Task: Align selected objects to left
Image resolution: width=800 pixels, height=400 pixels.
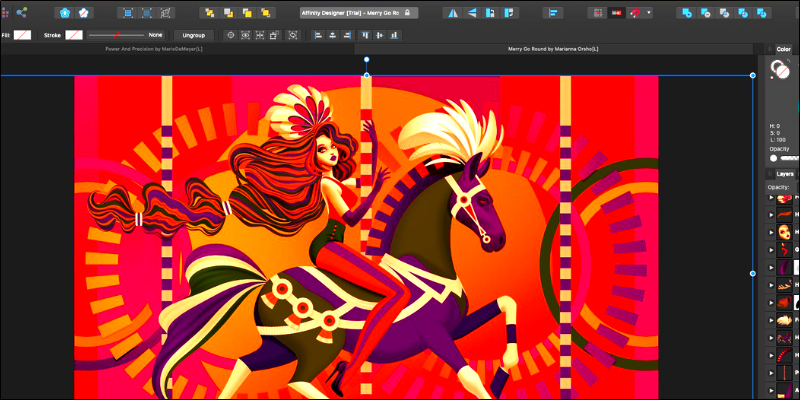Action: [318, 35]
